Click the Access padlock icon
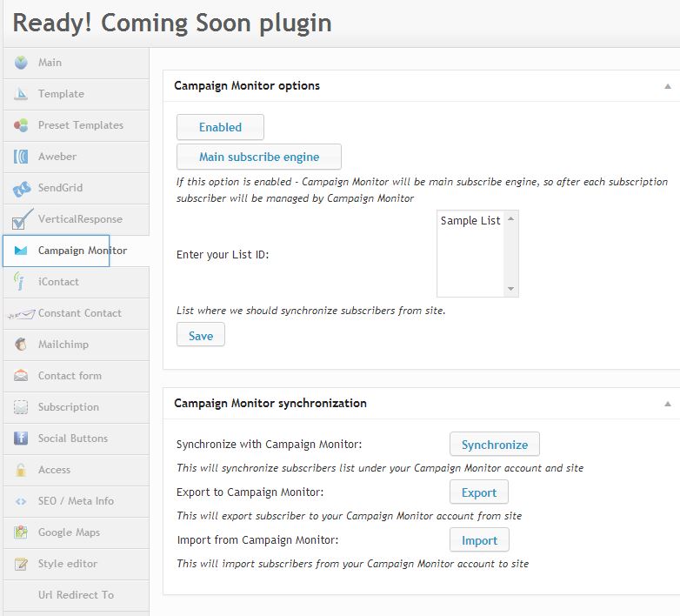The image size is (680, 616). 21,470
